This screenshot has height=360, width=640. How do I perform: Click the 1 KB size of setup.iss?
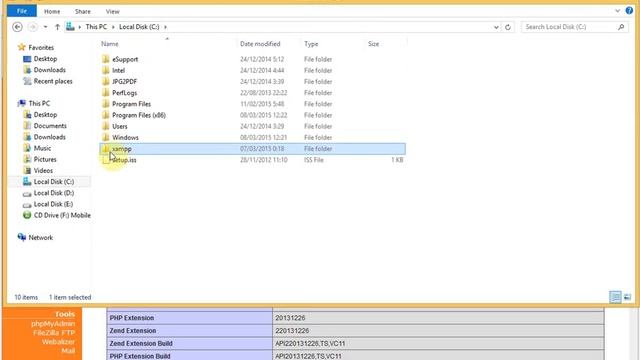coord(397,160)
